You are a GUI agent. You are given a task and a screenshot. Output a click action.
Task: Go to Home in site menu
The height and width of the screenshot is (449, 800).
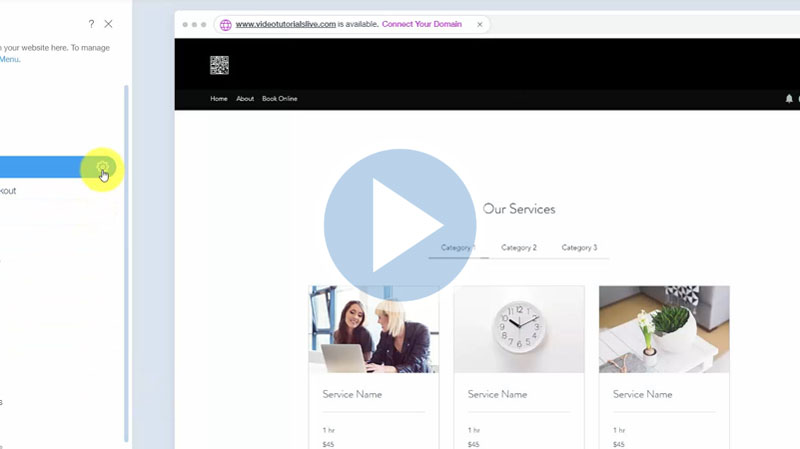218,99
